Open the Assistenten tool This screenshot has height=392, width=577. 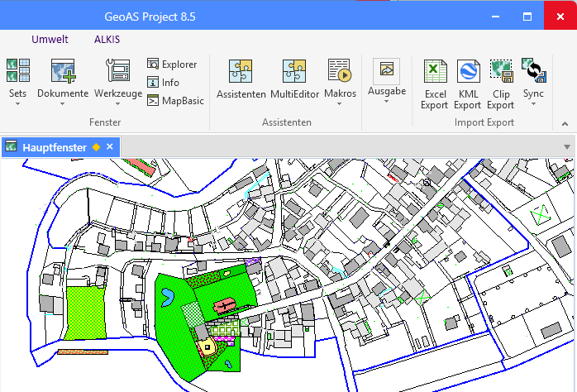coord(241,79)
